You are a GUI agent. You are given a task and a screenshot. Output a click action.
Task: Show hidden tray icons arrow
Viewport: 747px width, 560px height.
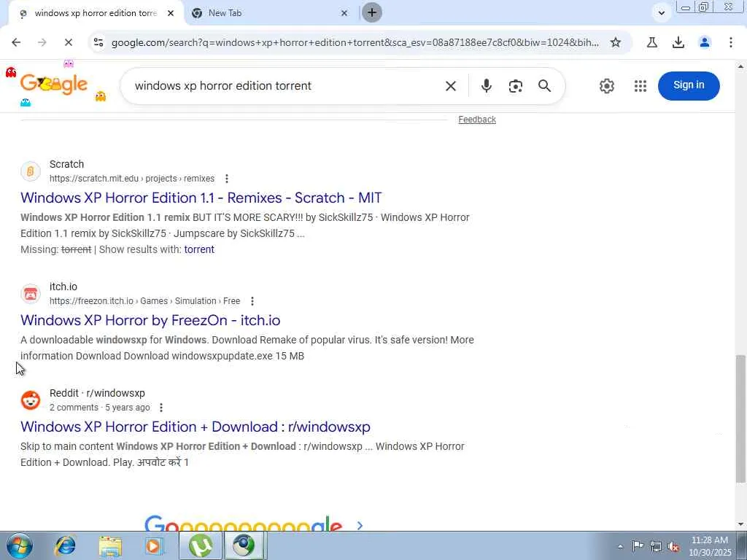coord(620,547)
